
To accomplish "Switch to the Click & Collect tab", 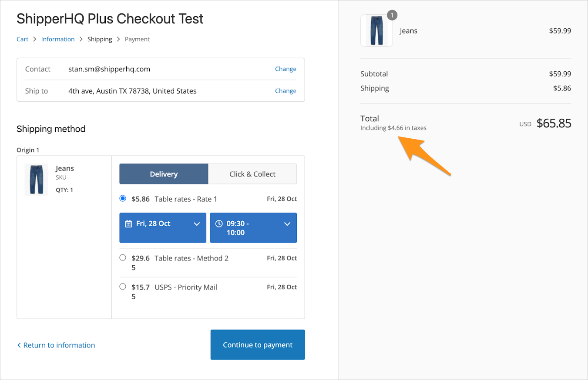I will point(252,174).
